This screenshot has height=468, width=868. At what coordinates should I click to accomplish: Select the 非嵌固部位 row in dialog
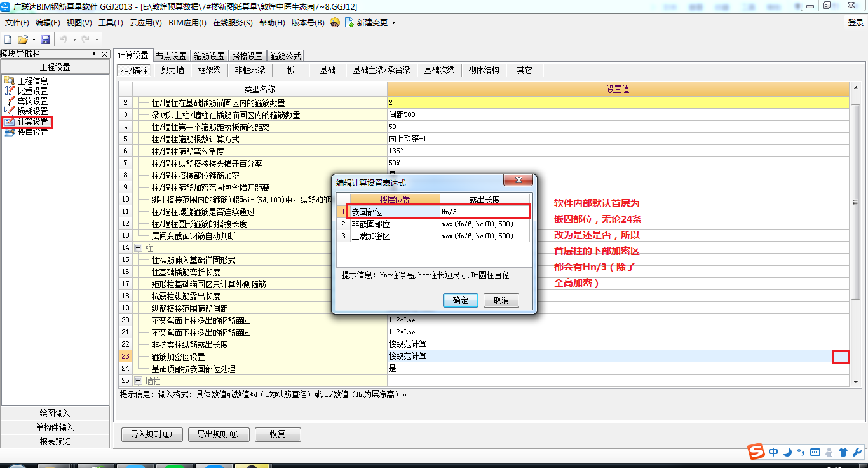tap(434, 224)
